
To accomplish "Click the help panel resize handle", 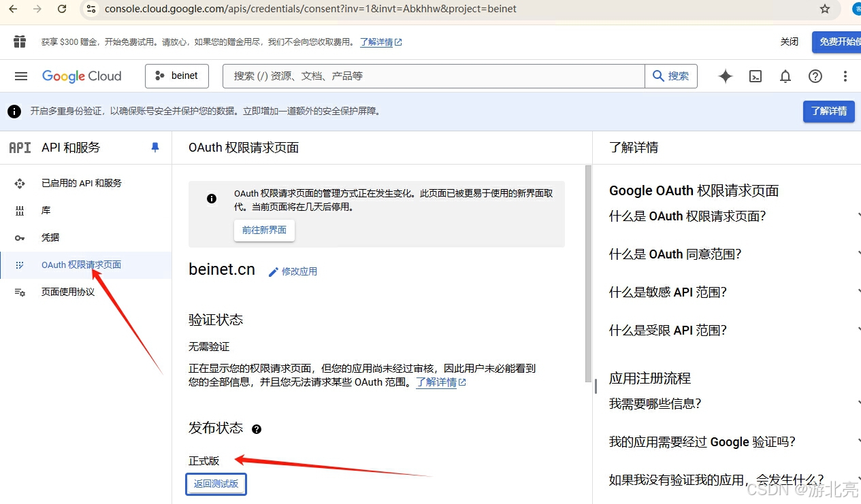I will click(x=596, y=386).
